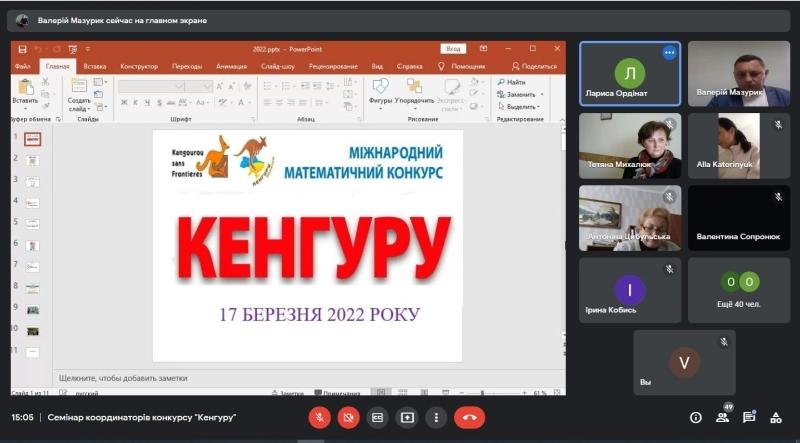This screenshot has width=800, height=443.
Task: Click the present screen icon
Action: tap(408, 417)
